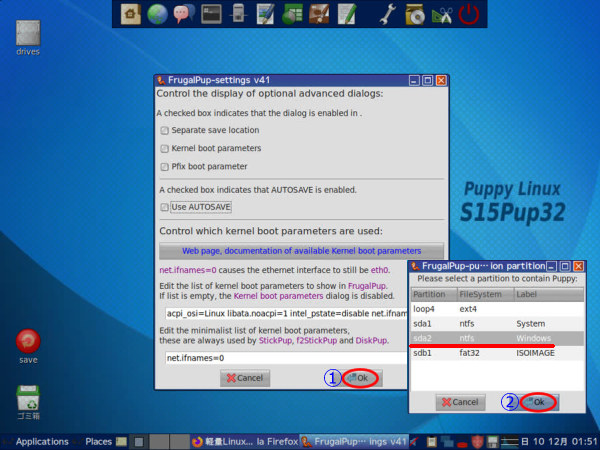Click the red power shutdown icon
The height and width of the screenshot is (450, 600).
pyautogui.click(x=469, y=15)
